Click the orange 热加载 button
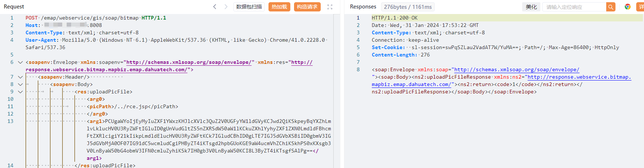The image size is (644, 168). 279,7
